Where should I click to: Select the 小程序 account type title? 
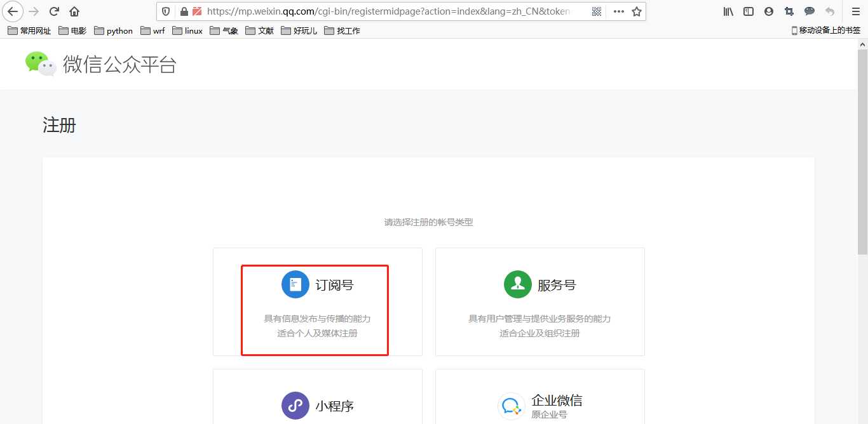pos(334,406)
